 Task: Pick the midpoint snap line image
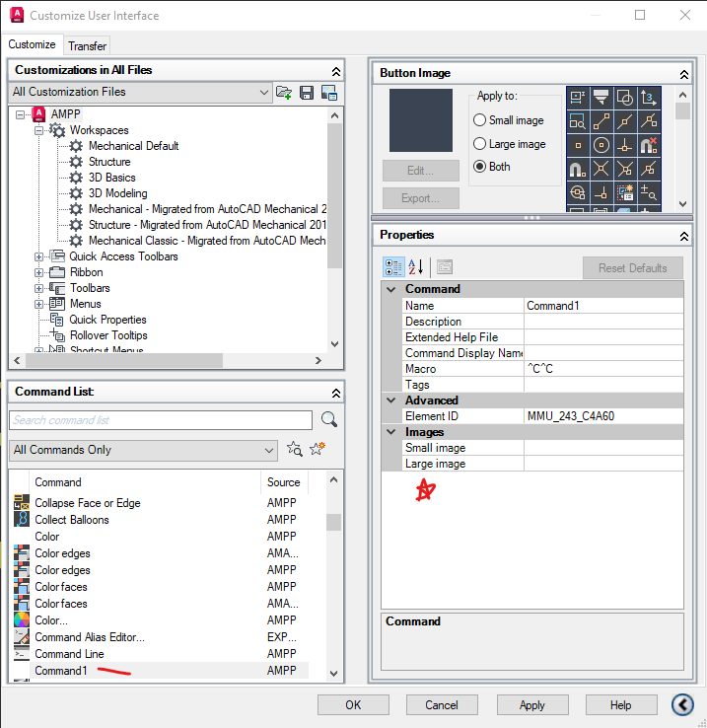point(625,121)
